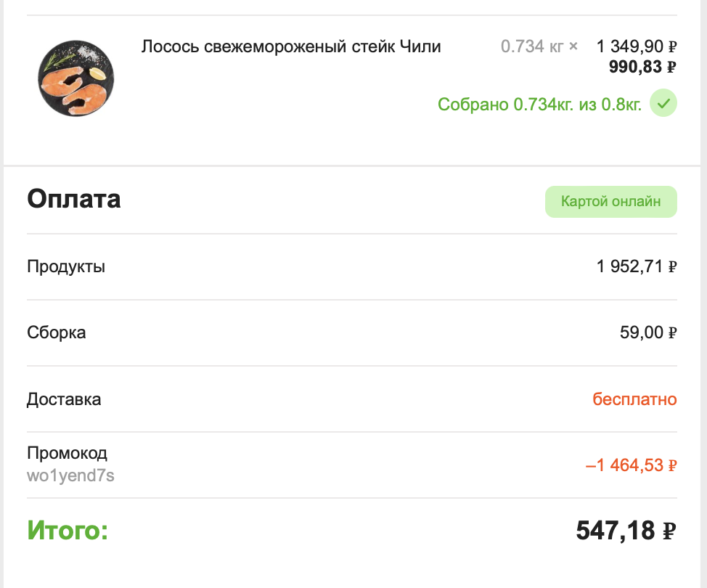Image resolution: width=707 pixels, height=588 pixels.
Task: Click the bold item price 990,83 ₽
Action: (642, 67)
